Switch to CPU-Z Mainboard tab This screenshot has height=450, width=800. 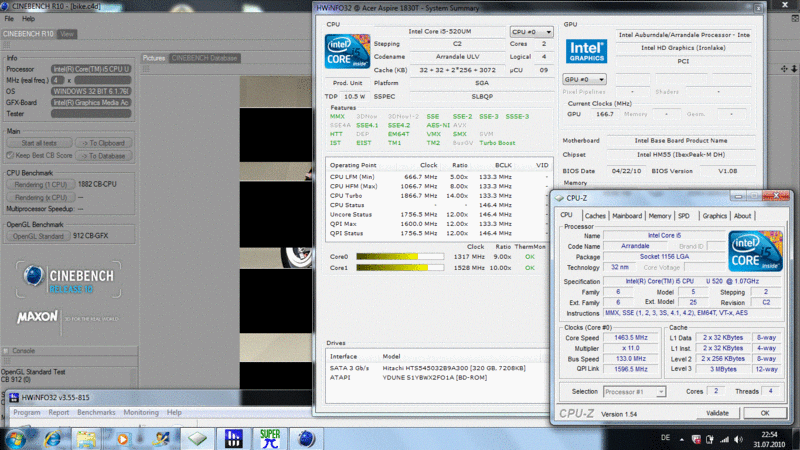(627, 216)
